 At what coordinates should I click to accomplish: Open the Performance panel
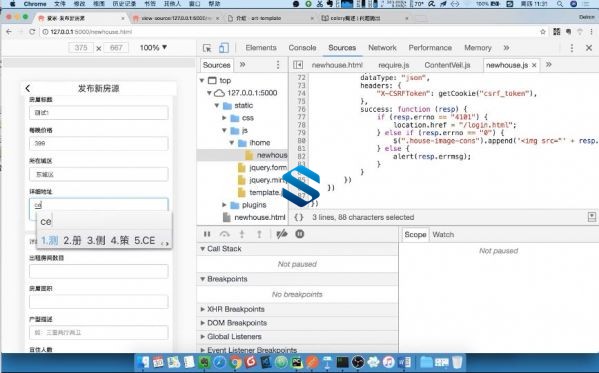(430, 48)
